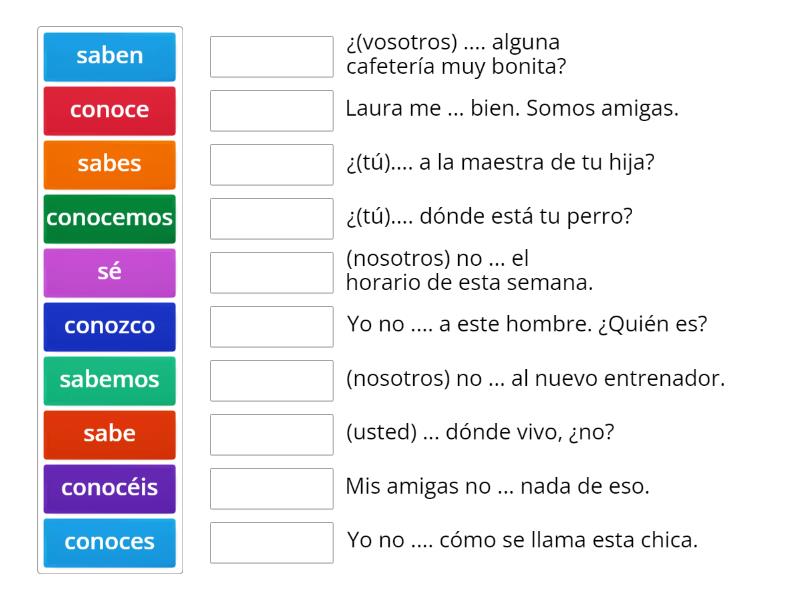Select the dark blue "conozco" tile
The width and height of the screenshot is (800, 600).
tap(109, 326)
